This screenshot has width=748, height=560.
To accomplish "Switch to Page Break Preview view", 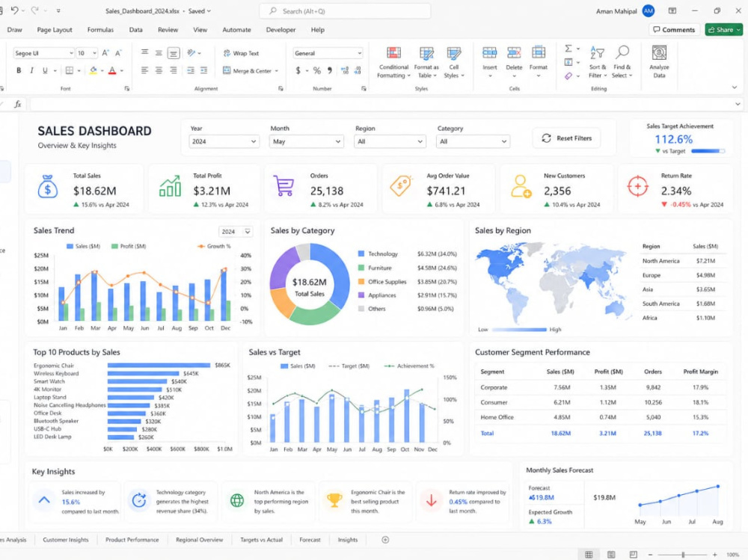I will point(633,554).
